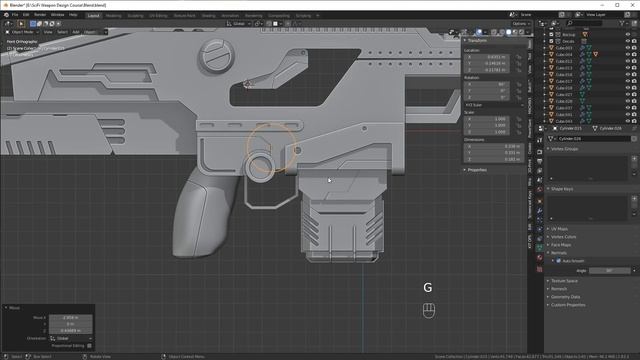Open the Output properties tab icon
Image resolution: width=640 pixels, height=360 pixels.
click(540, 161)
